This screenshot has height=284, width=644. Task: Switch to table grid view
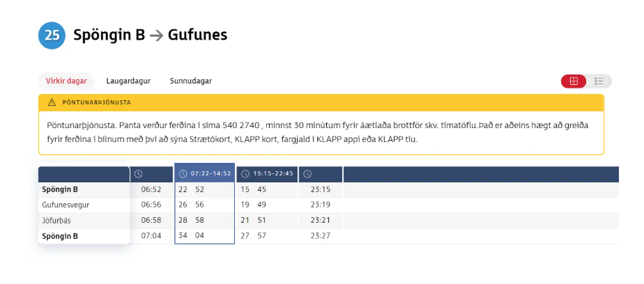click(x=574, y=81)
